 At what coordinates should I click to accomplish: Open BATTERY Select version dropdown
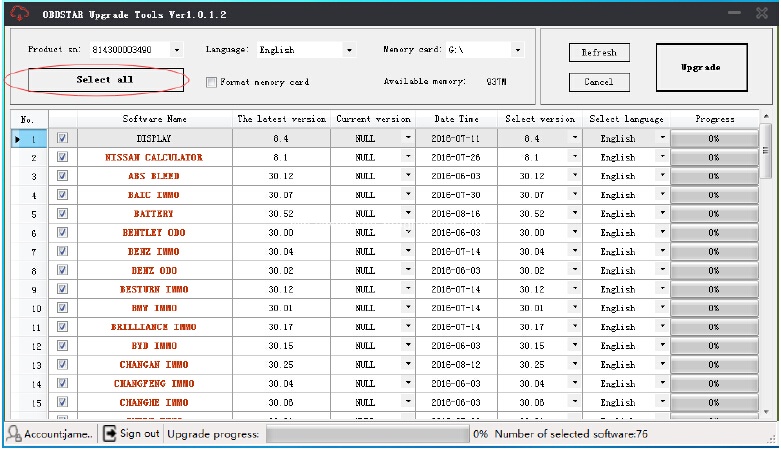[x=575, y=213]
